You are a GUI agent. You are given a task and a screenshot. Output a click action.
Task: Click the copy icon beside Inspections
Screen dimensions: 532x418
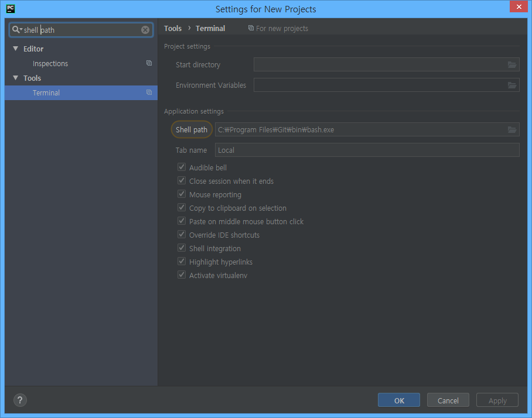click(x=149, y=63)
